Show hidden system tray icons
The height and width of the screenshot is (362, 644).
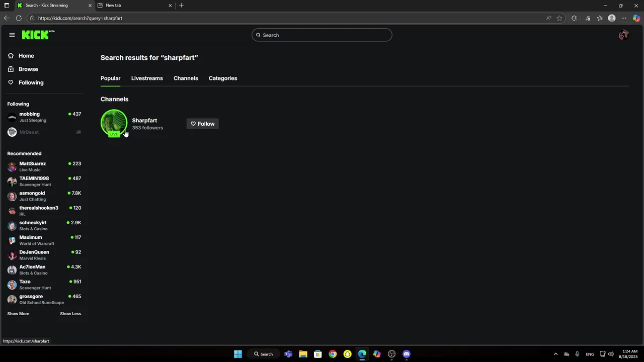pyautogui.click(x=555, y=354)
